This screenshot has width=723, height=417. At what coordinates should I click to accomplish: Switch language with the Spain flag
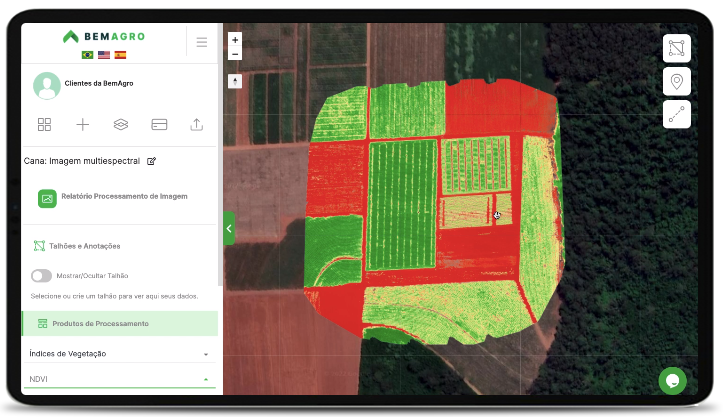120,55
